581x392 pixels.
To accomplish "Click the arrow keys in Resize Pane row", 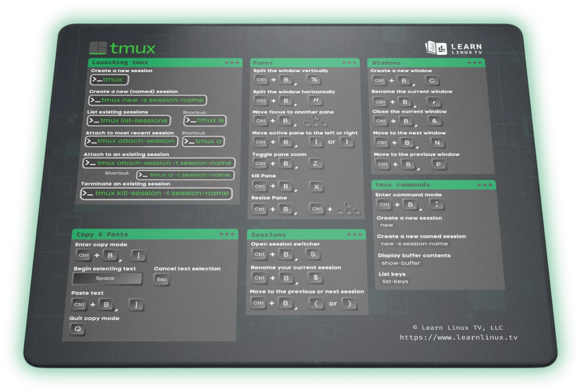I will (x=348, y=209).
